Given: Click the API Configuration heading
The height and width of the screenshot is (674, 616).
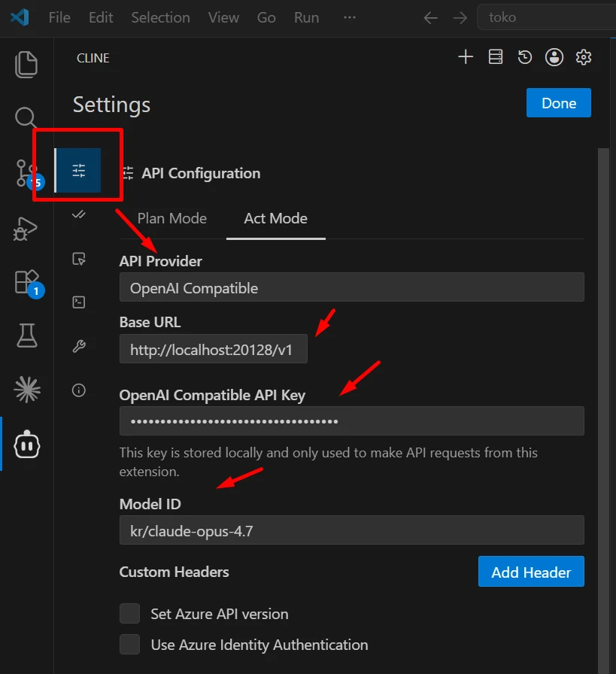Looking at the screenshot, I should click(x=201, y=173).
